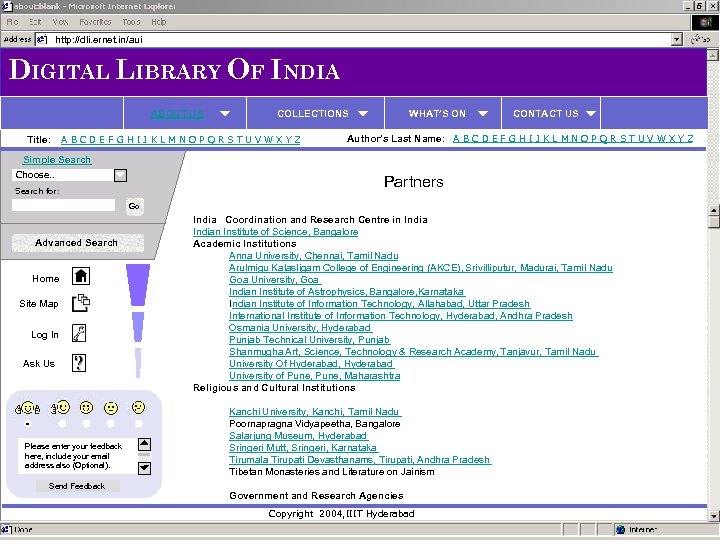
Task: Open Tirumala Tirupati Devasthanams link
Action: (x=360, y=460)
